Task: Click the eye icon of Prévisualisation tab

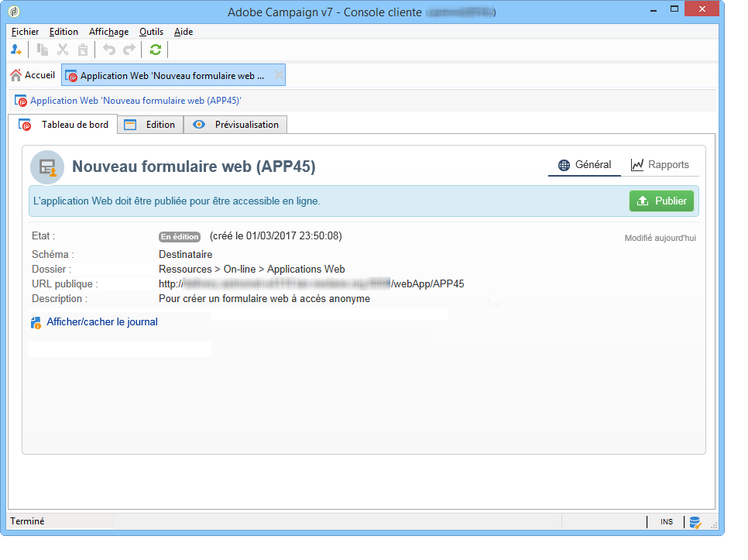Action: [199, 125]
